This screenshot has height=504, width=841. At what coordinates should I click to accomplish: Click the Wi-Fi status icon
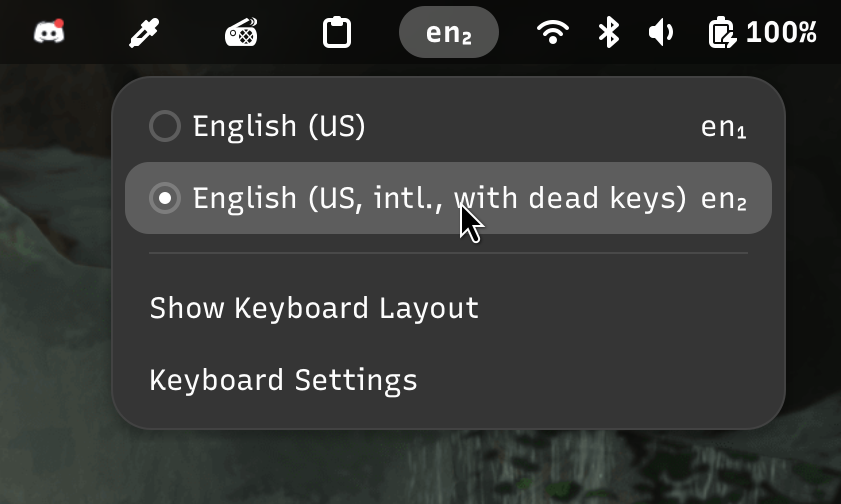coord(552,33)
